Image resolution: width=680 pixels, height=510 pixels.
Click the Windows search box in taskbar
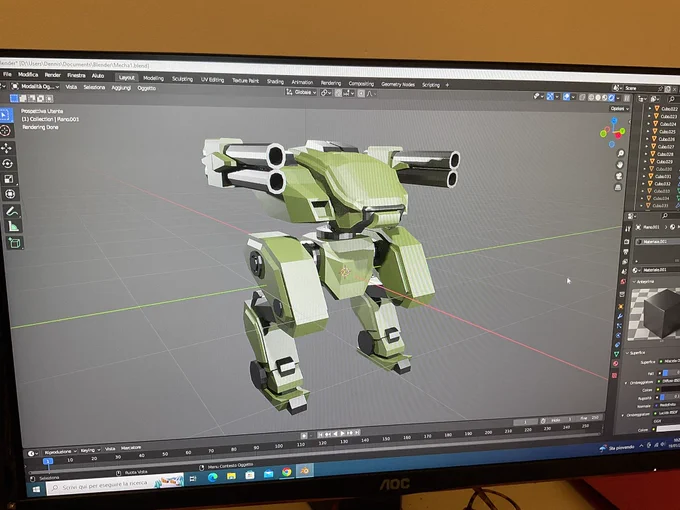pos(115,484)
